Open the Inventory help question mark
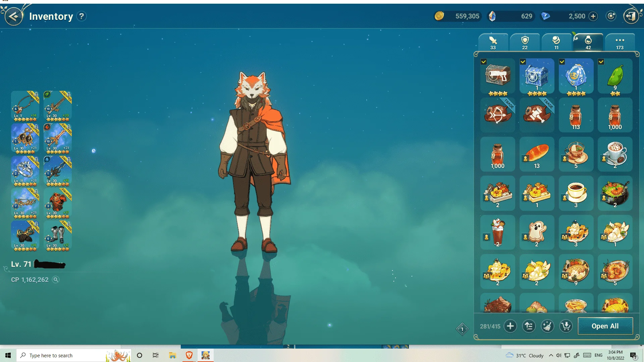644x362 pixels. (x=82, y=16)
